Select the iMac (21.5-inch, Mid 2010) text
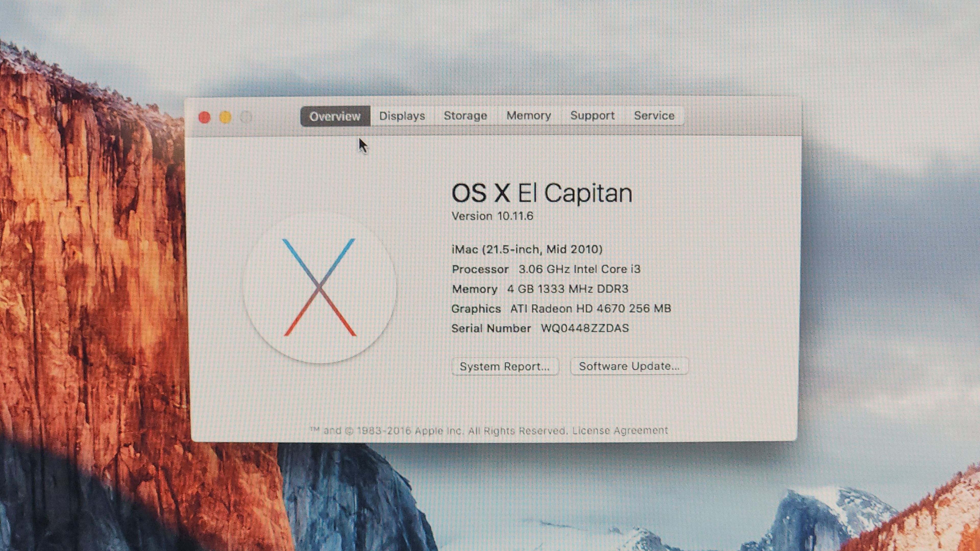The width and height of the screenshot is (980, 551). coord(527,249)
